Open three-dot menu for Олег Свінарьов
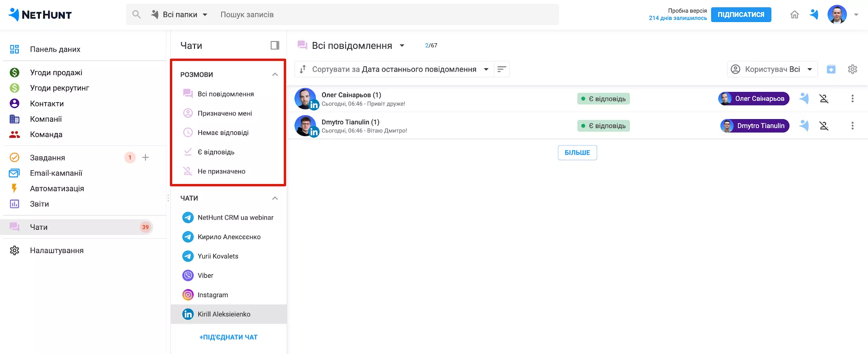The image size is (868, 354). point(852,99)
